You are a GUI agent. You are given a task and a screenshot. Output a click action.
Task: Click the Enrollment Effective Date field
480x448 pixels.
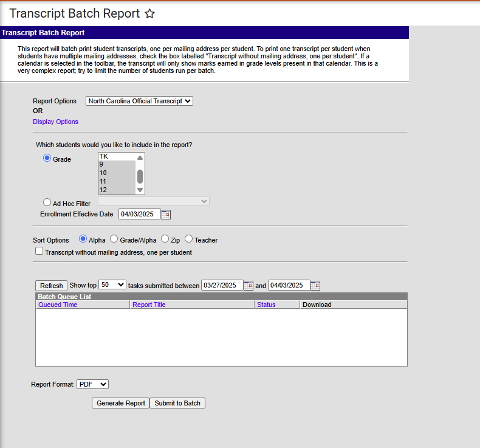coord(139,214)
